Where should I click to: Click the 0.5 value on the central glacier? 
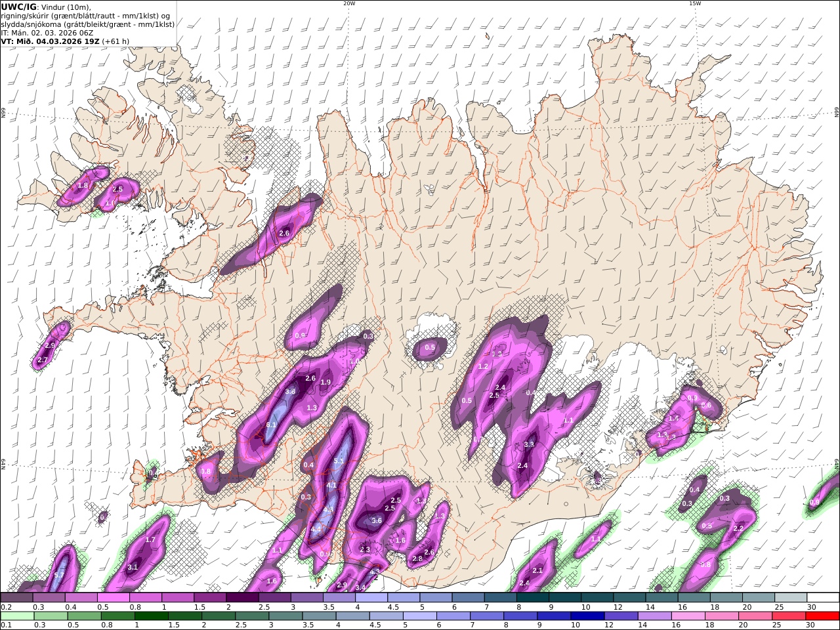(x=430, y=348)
